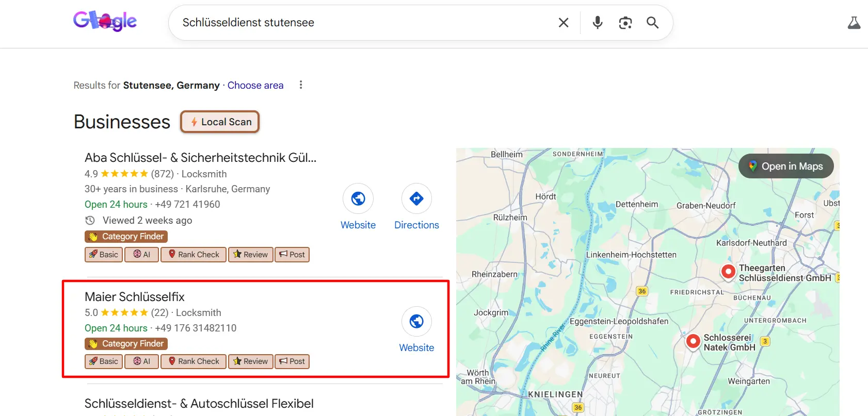868x416 pixels.
Task: Click the Google logo
Action: [105, 22]
